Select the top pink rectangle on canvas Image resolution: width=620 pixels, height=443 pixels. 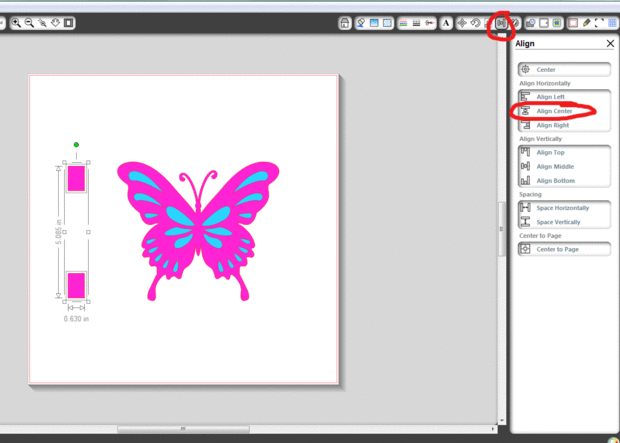click(76, 178)
